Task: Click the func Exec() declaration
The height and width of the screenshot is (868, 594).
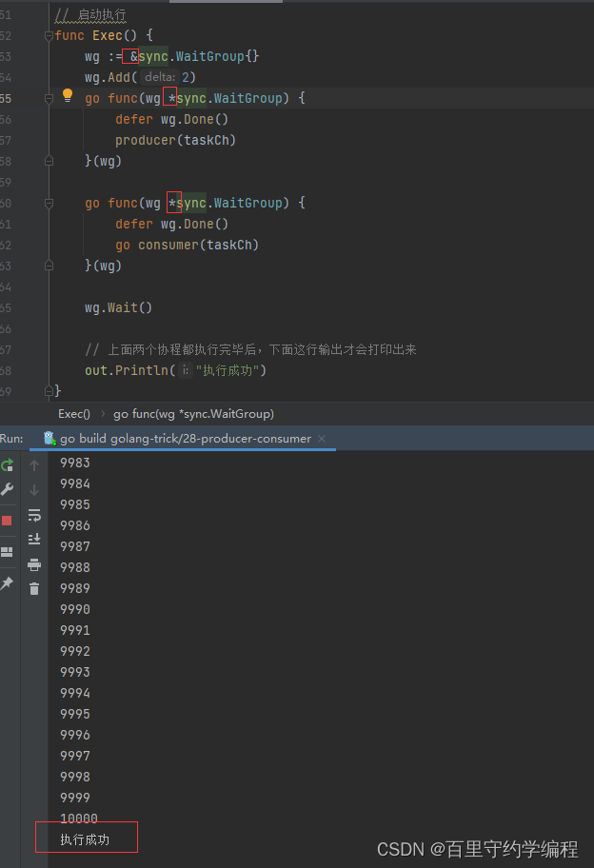Action: pos(104,35)
